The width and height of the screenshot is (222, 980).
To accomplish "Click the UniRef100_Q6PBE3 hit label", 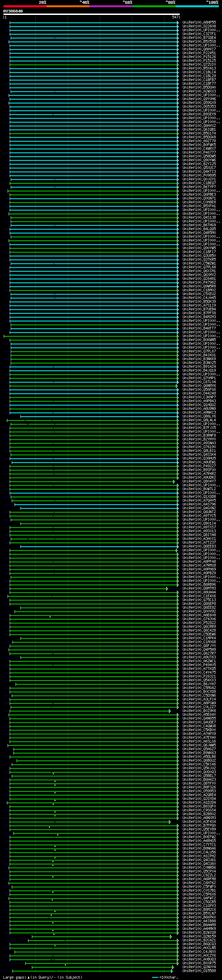I will click(x=199, y=194).
